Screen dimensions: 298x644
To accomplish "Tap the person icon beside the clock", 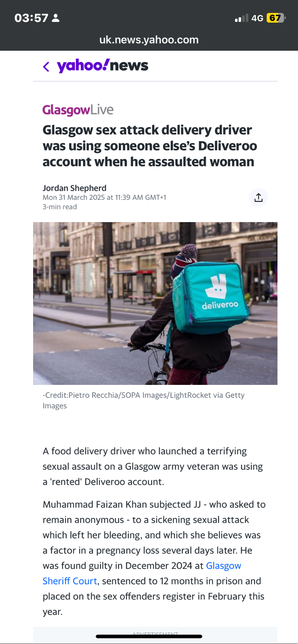I will pos(55,18).
